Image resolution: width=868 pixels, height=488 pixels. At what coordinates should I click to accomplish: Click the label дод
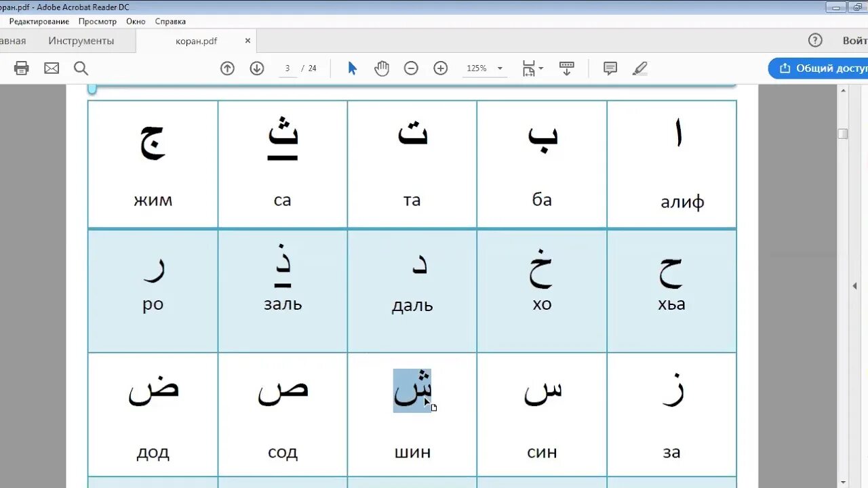[153, 453]
